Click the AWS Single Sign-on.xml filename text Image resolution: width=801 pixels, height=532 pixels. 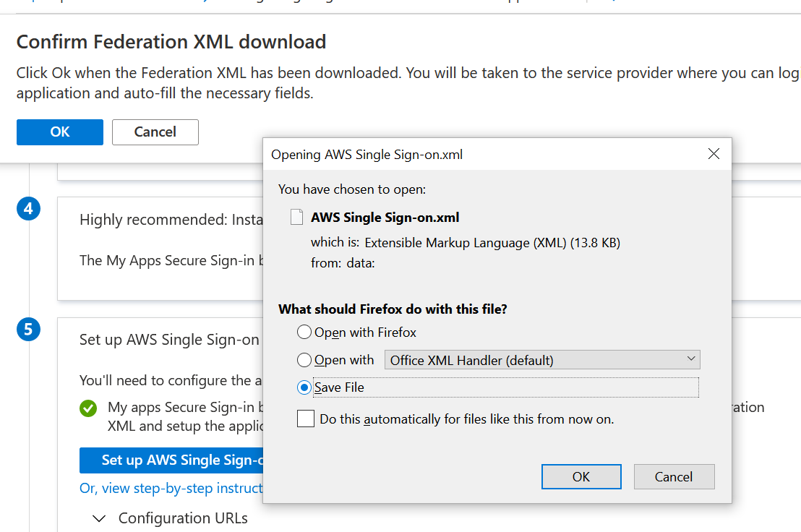[x=385, y=218]
